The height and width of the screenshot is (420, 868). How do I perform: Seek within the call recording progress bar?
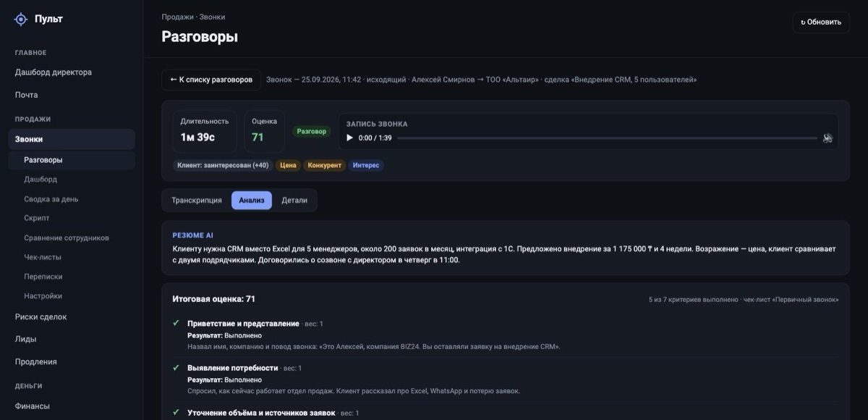click(607, 138)
